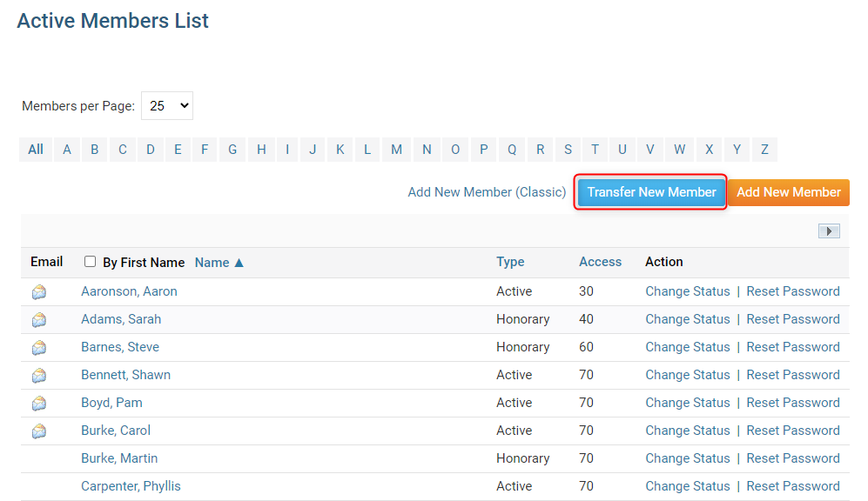Reset Password for Carpenter, Phyllis
Screen dimensions: 868x501
(x=792, y=486)
